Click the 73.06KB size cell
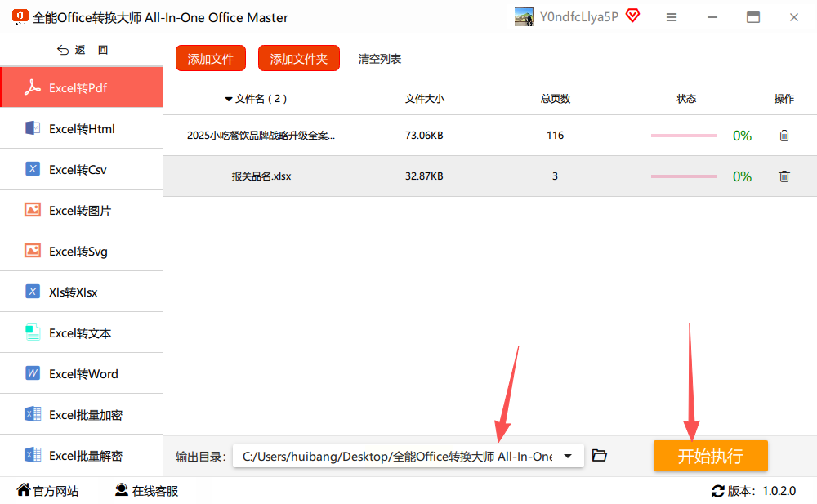Screen dimensions: 817x504 tap(424, 136)
